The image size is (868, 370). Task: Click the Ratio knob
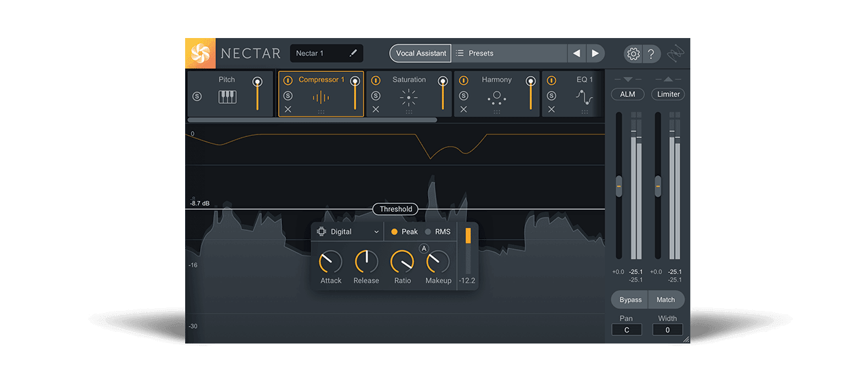pos(402,261)
